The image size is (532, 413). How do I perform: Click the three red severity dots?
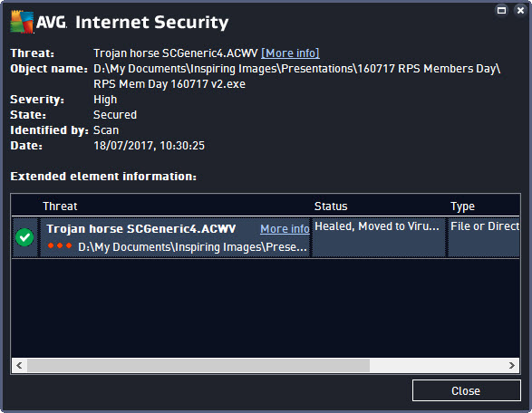(60, 245)
